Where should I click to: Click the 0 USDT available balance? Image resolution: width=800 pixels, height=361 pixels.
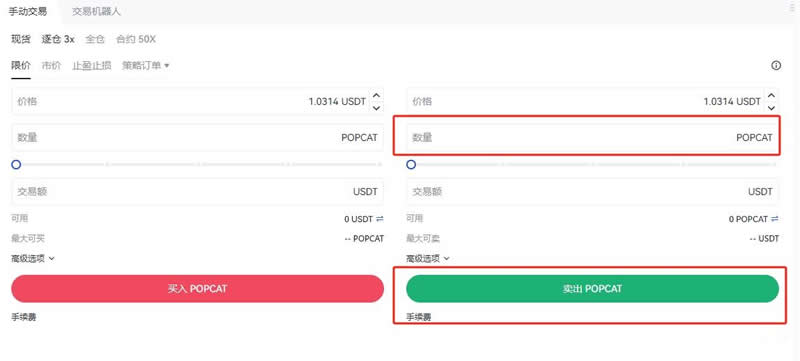point(359,219)
